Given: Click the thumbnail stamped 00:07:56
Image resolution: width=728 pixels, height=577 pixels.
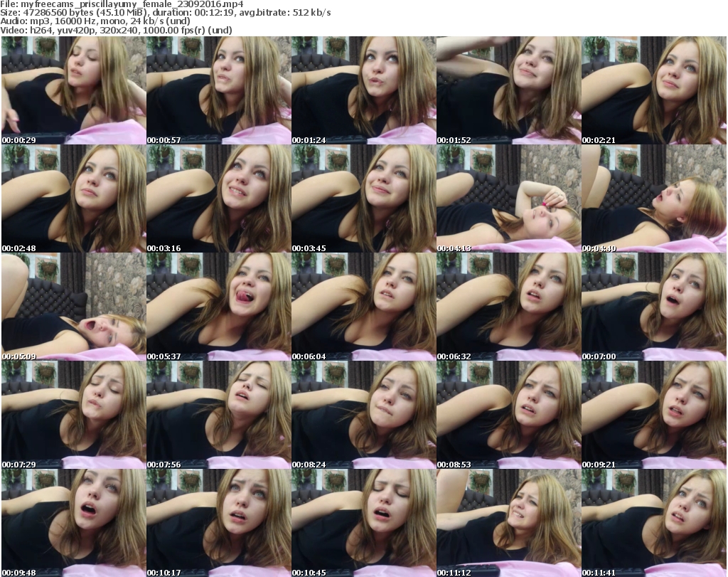Looking at the screenshot, I should pyautogui.click(x=219, y=415).
